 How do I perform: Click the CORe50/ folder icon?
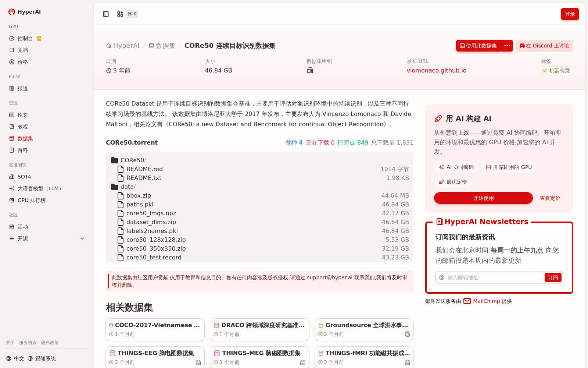coord(115,160)
